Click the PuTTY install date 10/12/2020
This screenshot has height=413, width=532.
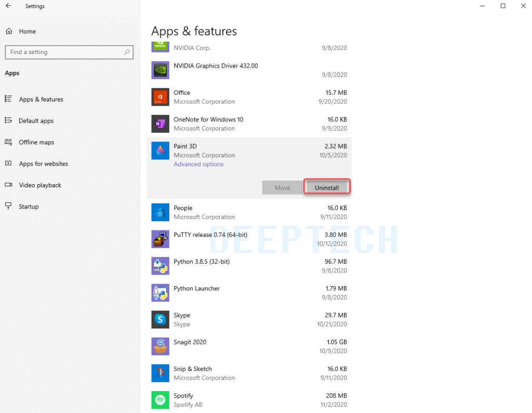coord(332,243)
